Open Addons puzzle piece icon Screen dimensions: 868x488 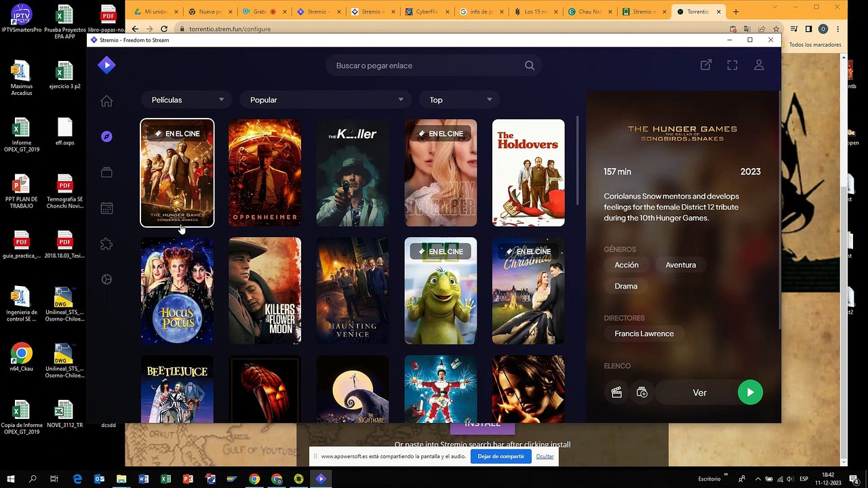pos(106,244)
